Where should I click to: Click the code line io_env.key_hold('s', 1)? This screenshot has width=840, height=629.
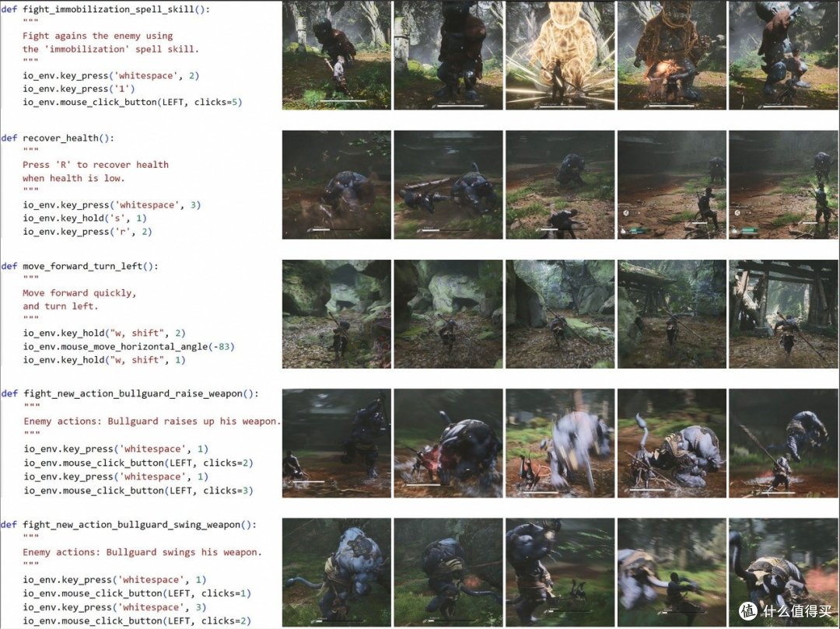click(x=85, y=218)
